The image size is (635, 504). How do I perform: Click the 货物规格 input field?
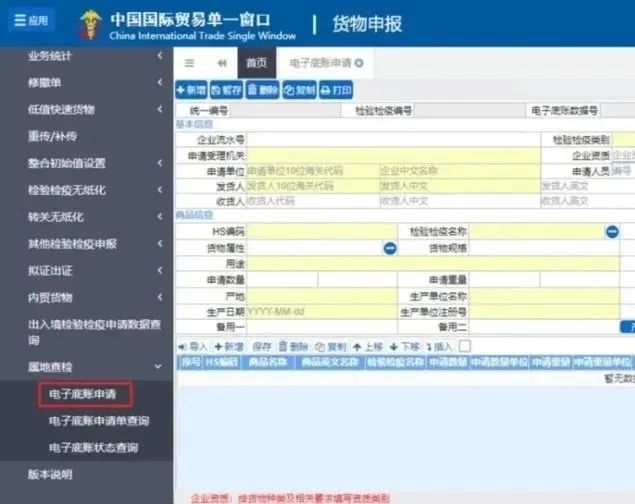pos(544,248)
